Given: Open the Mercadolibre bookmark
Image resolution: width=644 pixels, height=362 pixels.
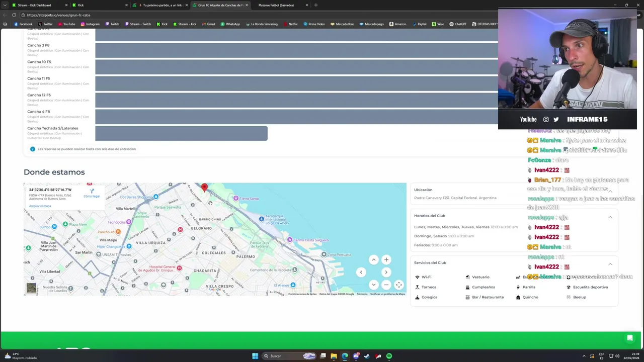Looking at the screenshot, I should [342, 24].
